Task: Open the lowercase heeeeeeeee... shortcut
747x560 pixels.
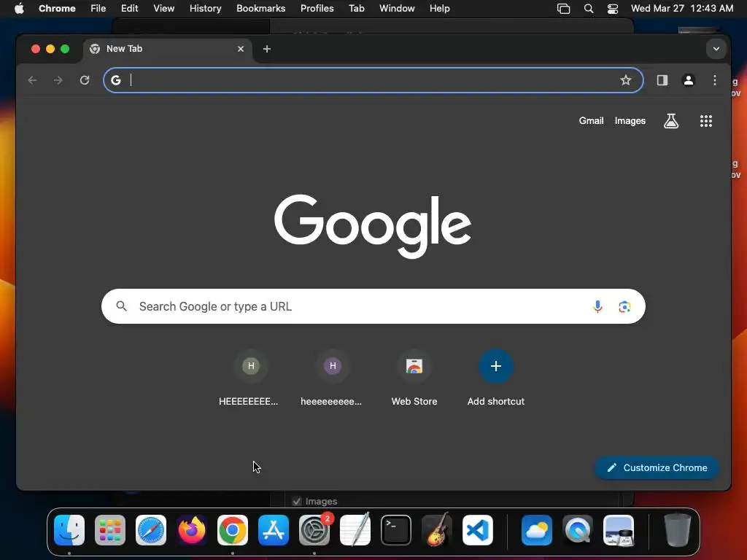Action: coord(332,377)
